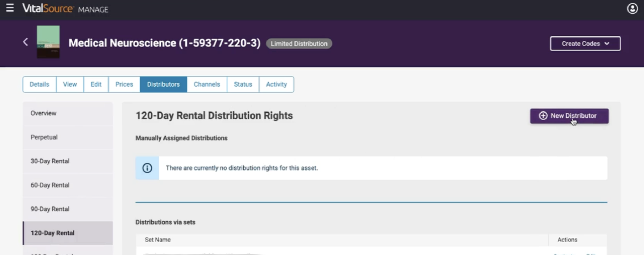644x255 pixels.
Task: Click the Medical Neuroscience title text
Action: pyautogui.click(x=165, y=43)
